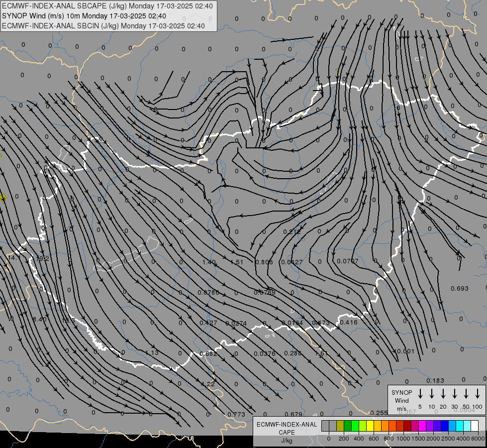Select the bright magenta CAPE legend swatch
This screenshot has width=487, height=448.
422,426
